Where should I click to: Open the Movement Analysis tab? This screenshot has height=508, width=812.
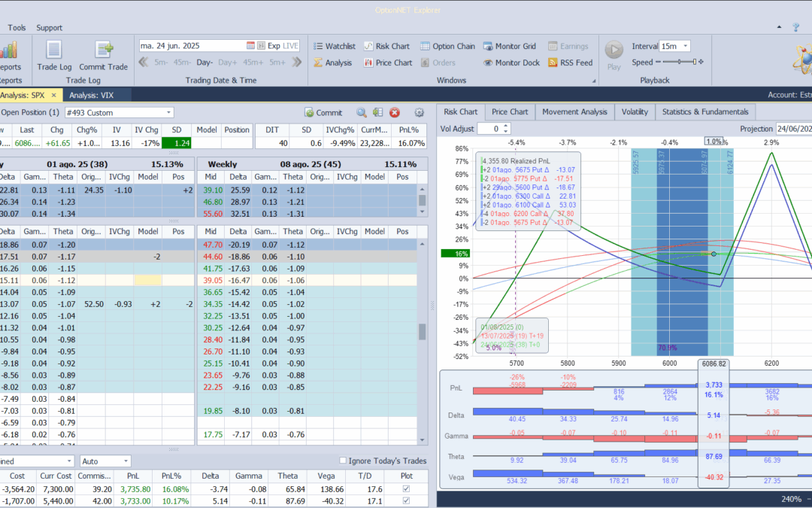[x=574, y=112]
